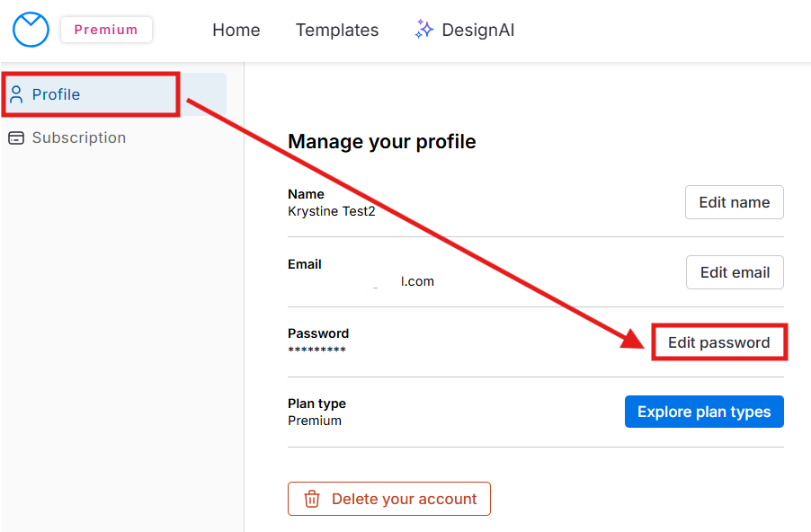This screenshot has width=811, height=532.
Task: Click the circular app logo icon
Action: (x=31, y=30)
